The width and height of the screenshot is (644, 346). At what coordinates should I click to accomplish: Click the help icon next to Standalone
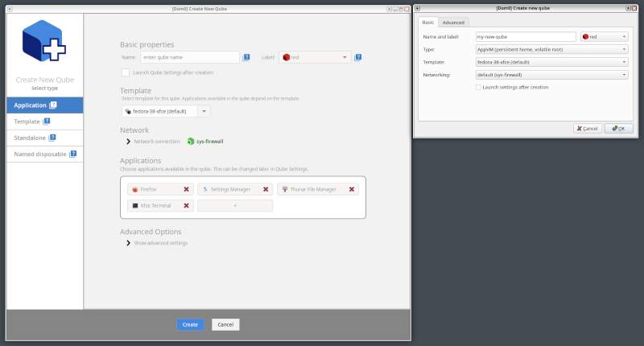[x=52, y=138]
